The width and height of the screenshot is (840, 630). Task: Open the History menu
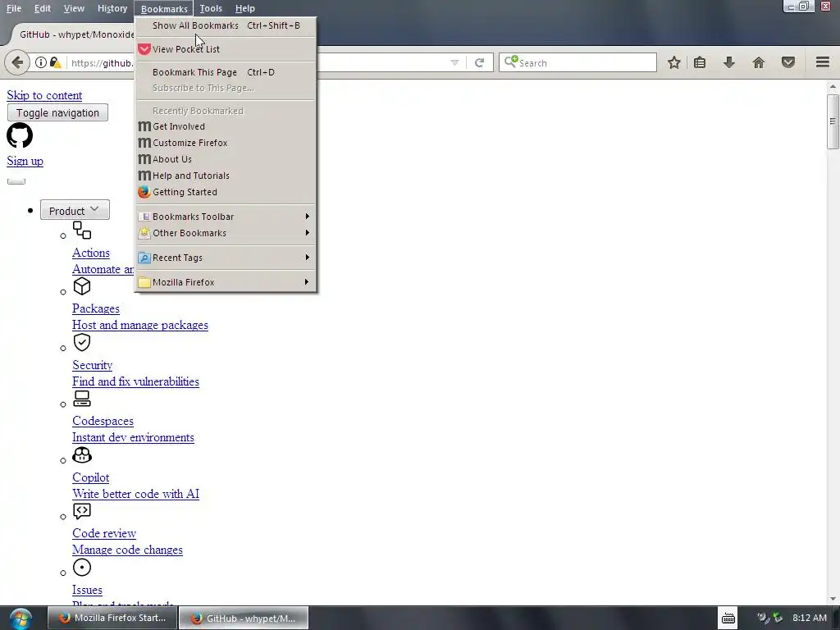pos(112,8)
